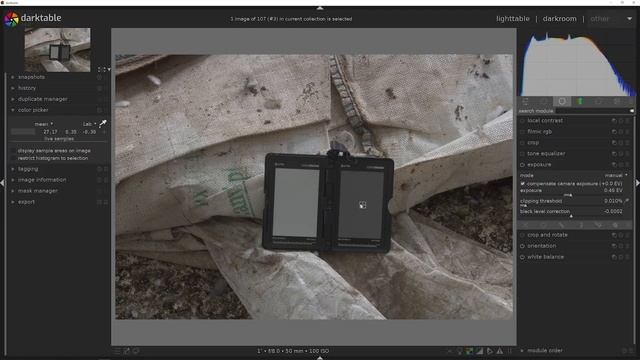Click the darktable logo
The width and height of the screenshot is (640, 360).
(x=11, y=19)
